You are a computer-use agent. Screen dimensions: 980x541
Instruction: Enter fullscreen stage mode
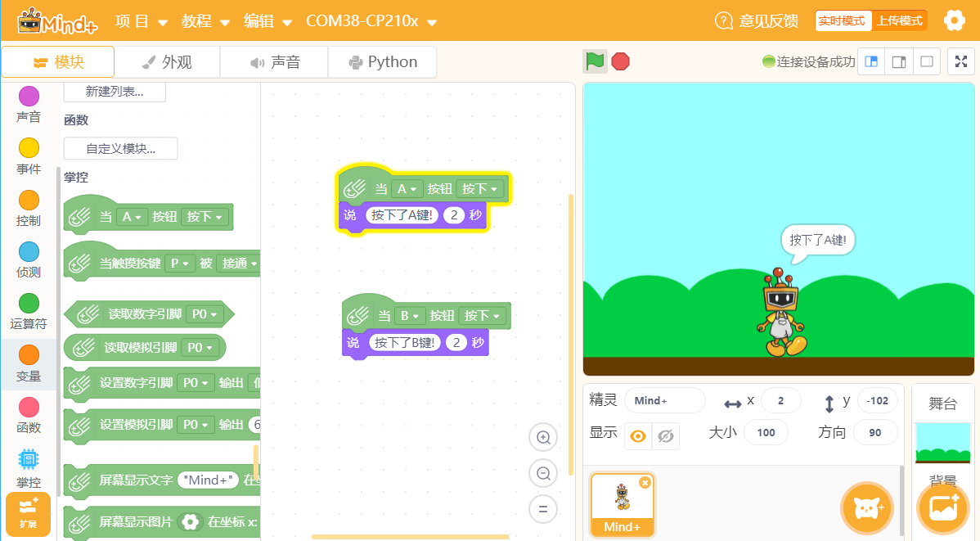[x=961, y=61]
